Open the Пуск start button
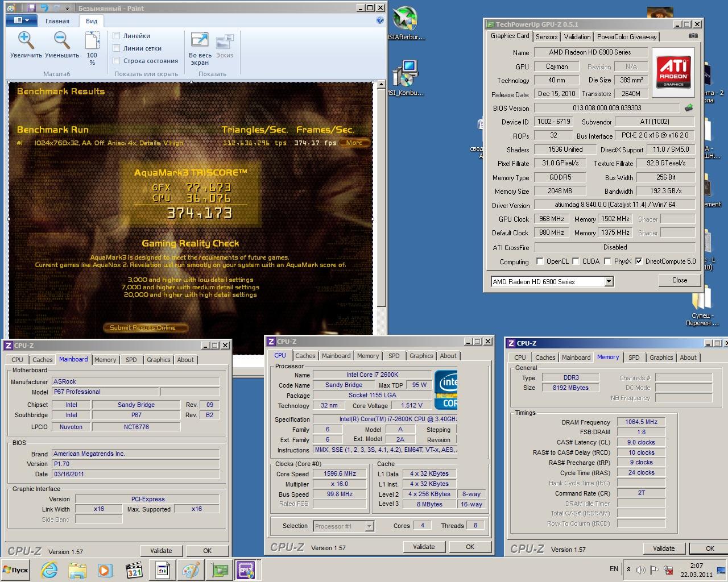728x582 pixels. [x=15, y=569]
